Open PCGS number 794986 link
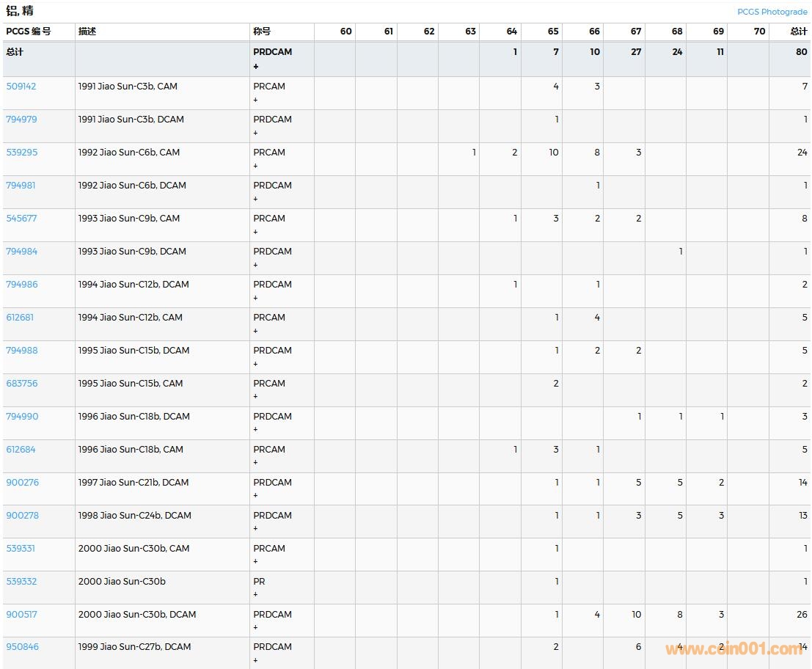 [21, 285]
